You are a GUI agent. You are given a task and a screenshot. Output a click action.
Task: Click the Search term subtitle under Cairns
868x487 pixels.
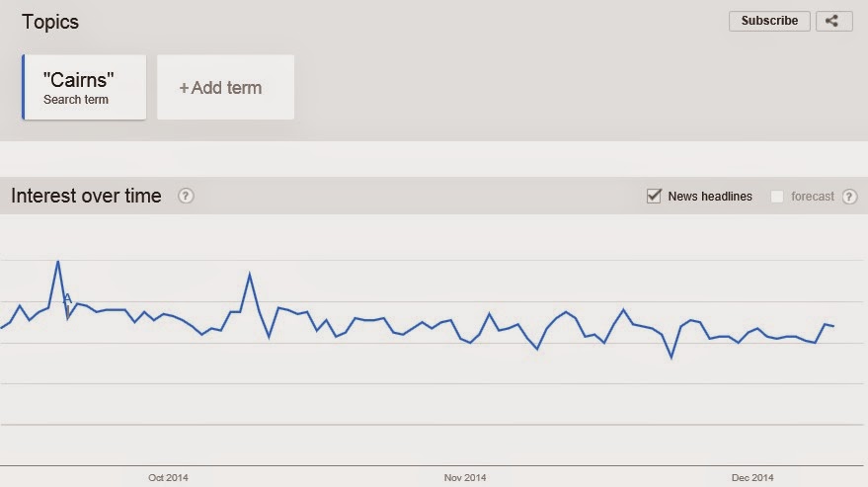click(x=76, y=100)
